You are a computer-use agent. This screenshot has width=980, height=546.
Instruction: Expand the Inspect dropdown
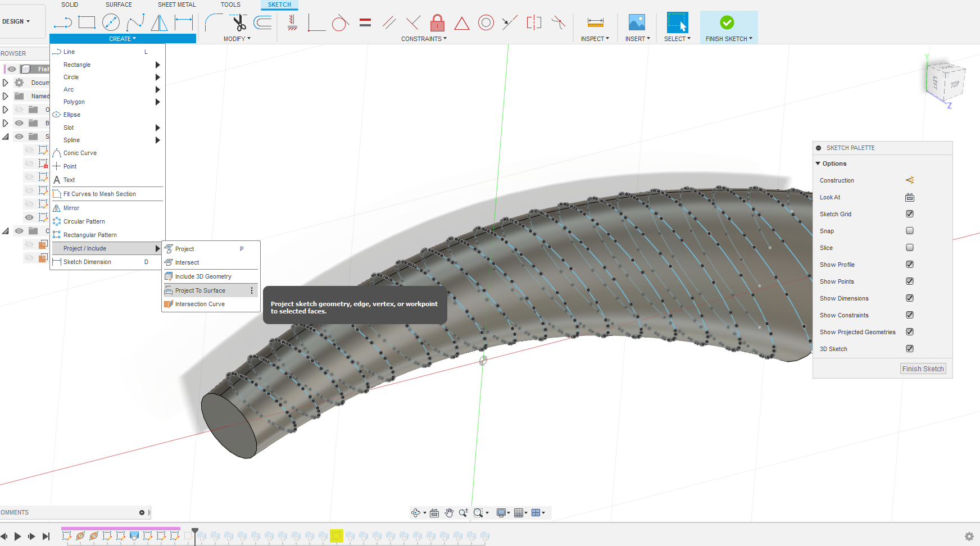tap(595, 39)
